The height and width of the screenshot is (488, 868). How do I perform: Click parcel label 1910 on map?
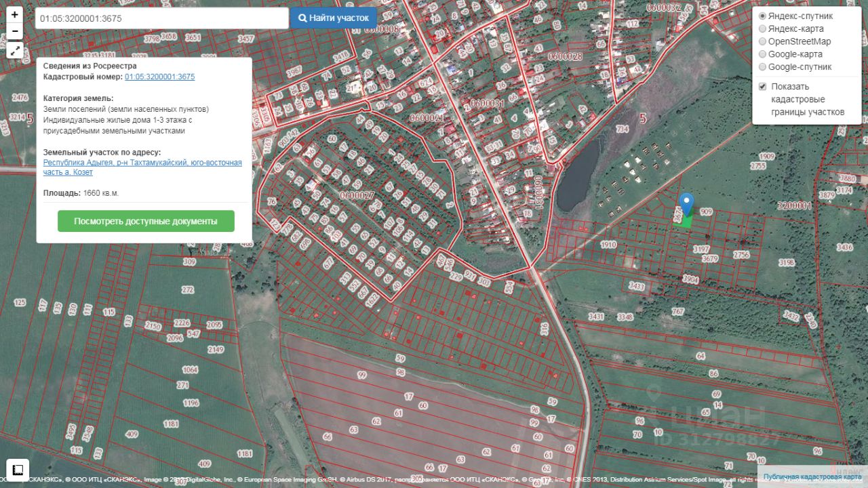coord(608,245)
